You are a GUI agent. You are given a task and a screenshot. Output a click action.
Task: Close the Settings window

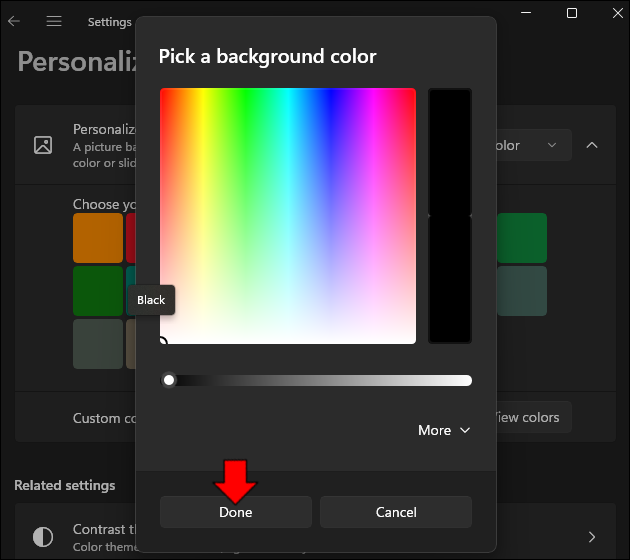tap(616, 13)
